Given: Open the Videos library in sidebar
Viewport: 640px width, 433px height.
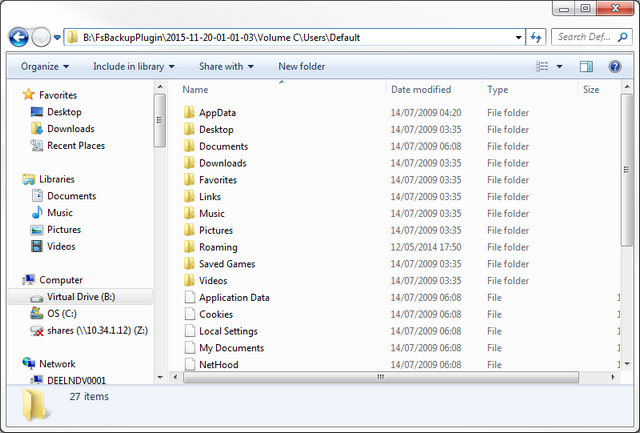Looking at the screenshot, I should click(53, 246).
